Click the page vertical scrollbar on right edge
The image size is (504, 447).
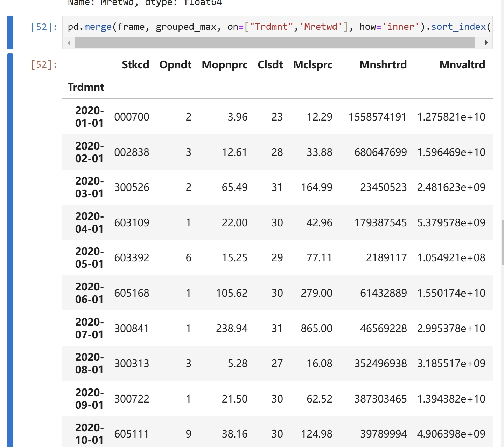[502, 242]
